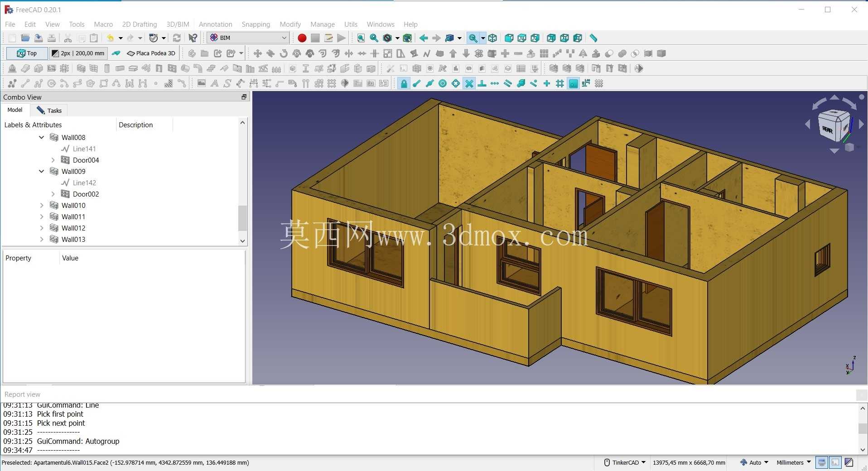Select Wall012 in the model tree

tap(73, 228)
